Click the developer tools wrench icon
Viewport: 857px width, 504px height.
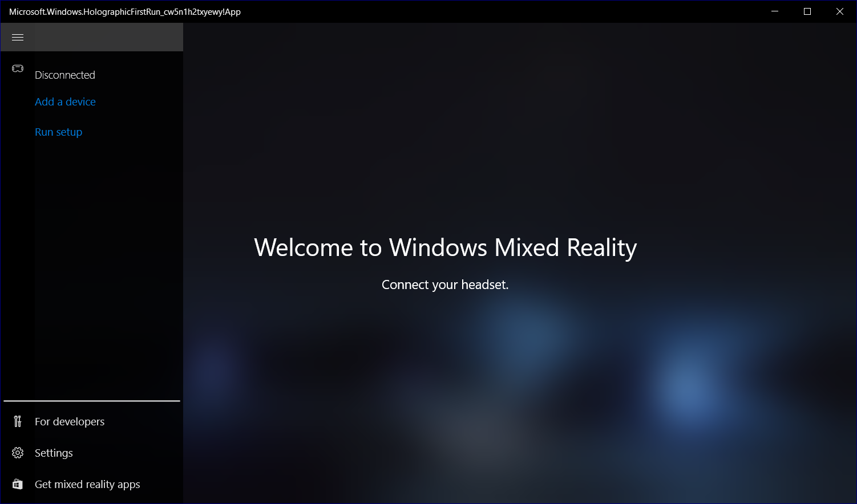pyautogui.click(x=18, y=421)
